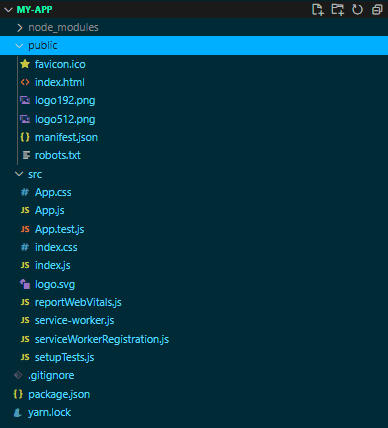Click the JS icon beside index.js

pyautogui.click(x=25, y=265)
